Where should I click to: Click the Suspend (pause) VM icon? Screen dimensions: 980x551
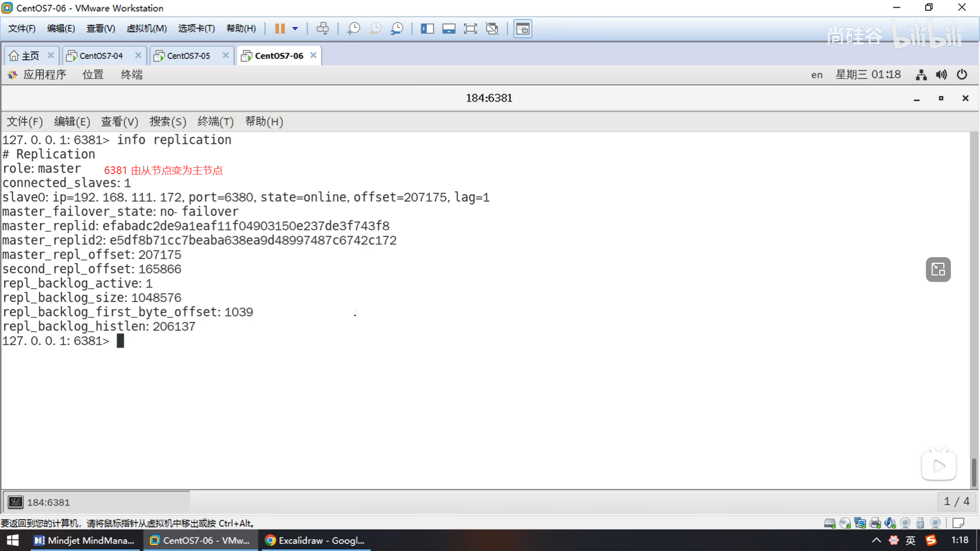pos(279,29)
